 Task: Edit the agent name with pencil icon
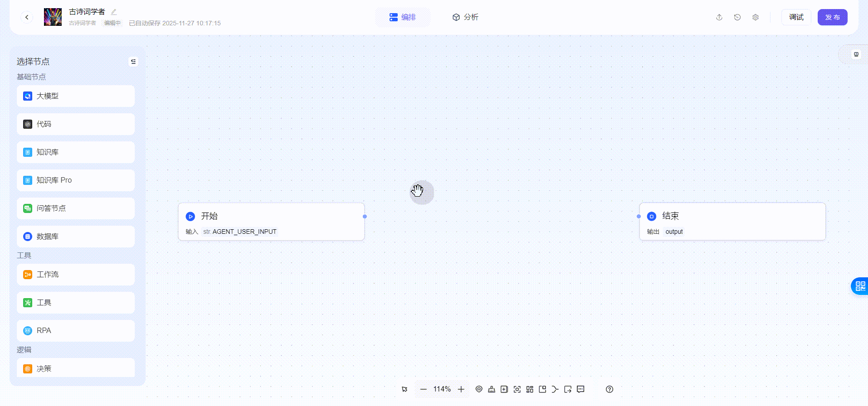114,12
